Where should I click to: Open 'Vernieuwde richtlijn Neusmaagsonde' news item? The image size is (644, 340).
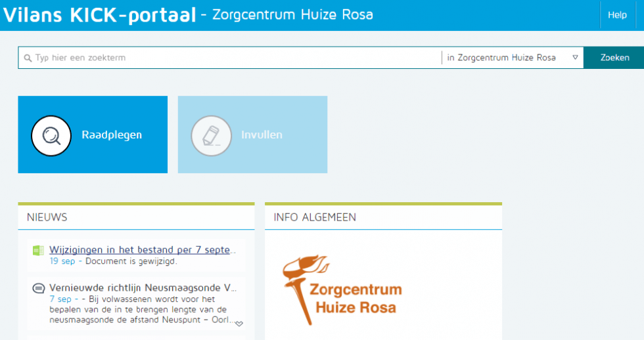pyautogui.click(x=143, y=288)
